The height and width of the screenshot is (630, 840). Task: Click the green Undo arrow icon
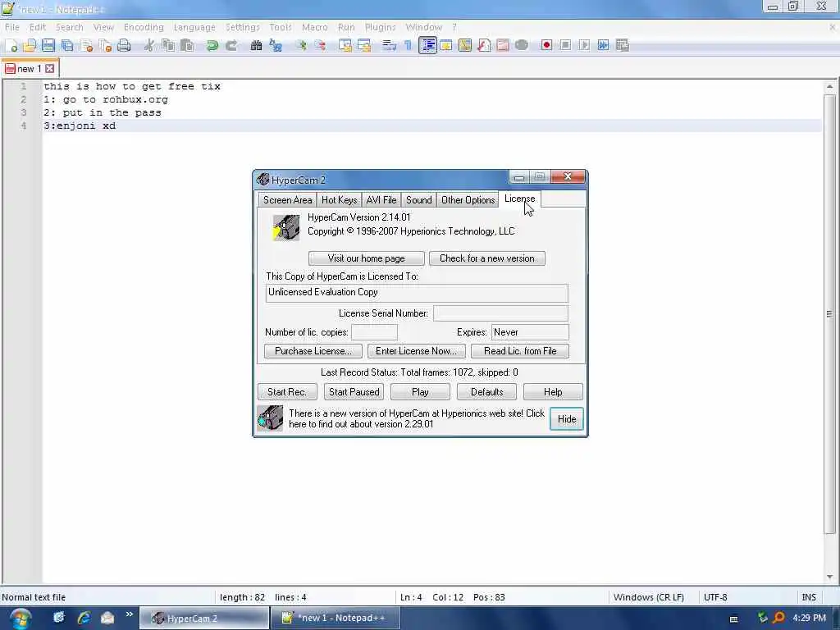pos(212,46)
